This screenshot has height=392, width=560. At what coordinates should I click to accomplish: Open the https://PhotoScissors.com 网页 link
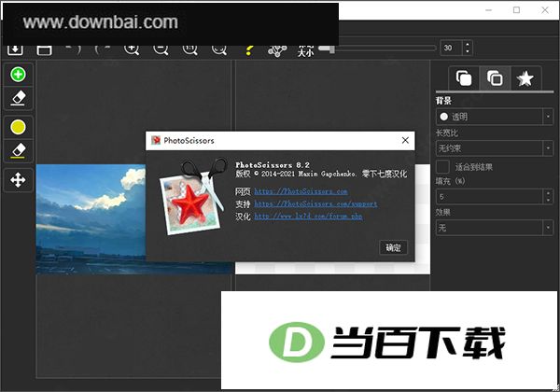pyautogui.click(x=301, y=191)
